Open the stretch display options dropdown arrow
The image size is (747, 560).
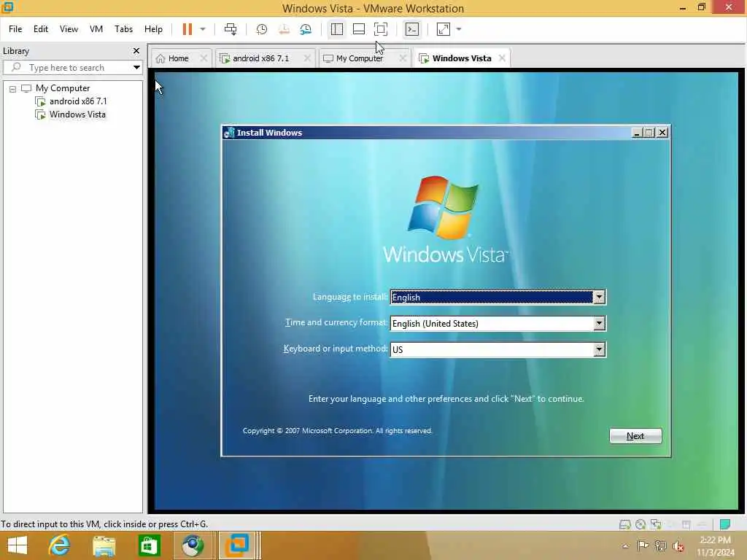click(x=459, y=29)
